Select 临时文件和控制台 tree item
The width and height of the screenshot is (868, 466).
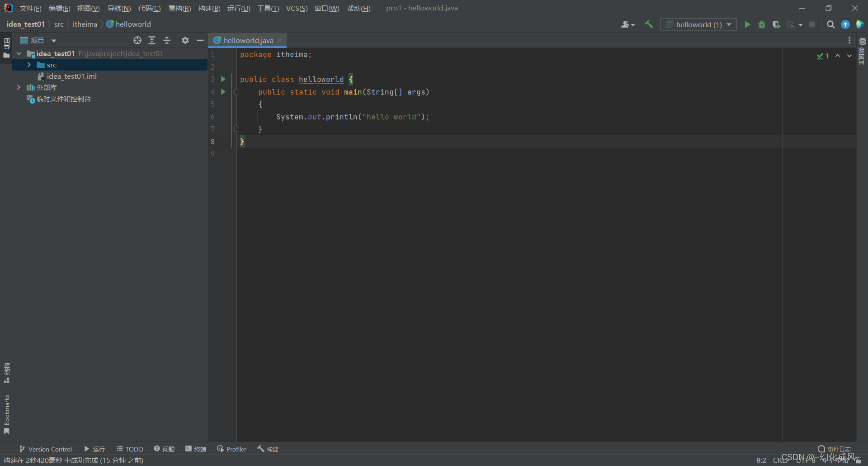click(59, 99)
